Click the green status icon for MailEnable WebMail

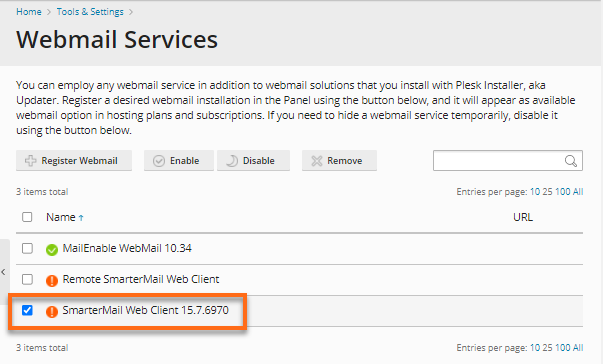click(x=52, y=250)
